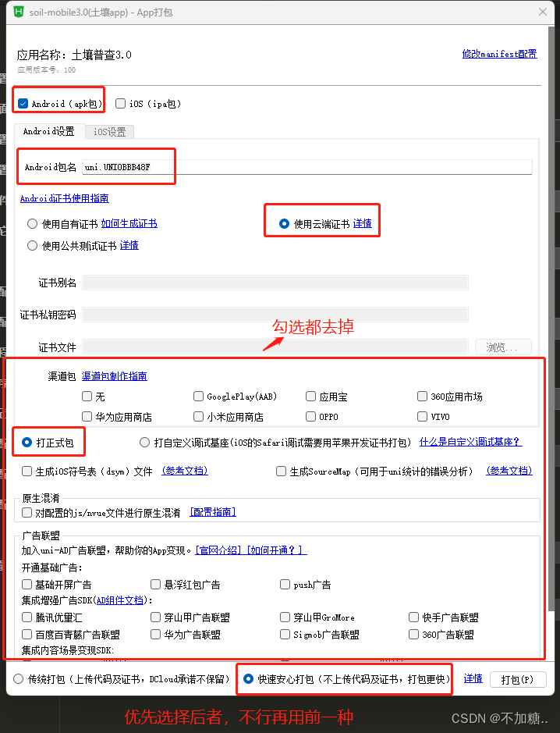
Task: Check the 华为应用商店 channel checkbox
Action: click(87, 417)
